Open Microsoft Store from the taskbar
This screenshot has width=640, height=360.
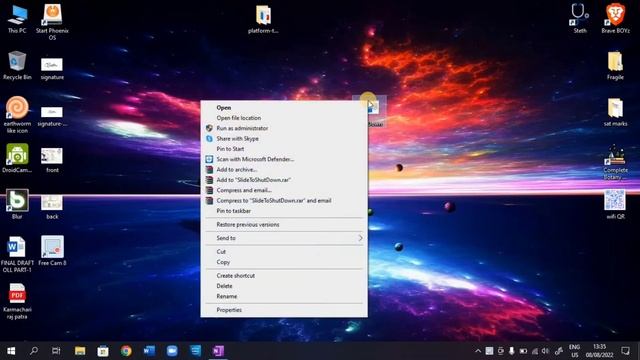(x=103, y=351)
